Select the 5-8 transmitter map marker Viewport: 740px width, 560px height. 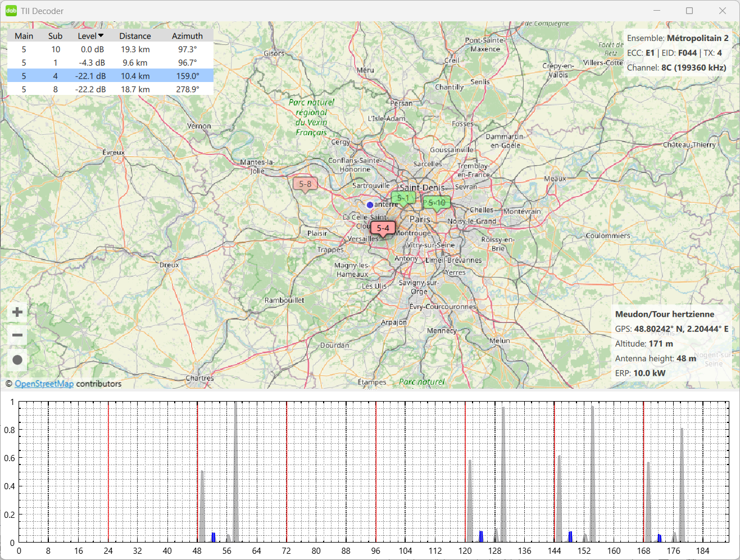point(305,184)
